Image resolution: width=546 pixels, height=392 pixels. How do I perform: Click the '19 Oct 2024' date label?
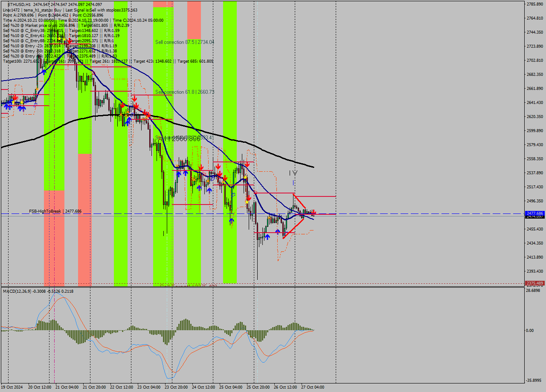coord(12,387)
